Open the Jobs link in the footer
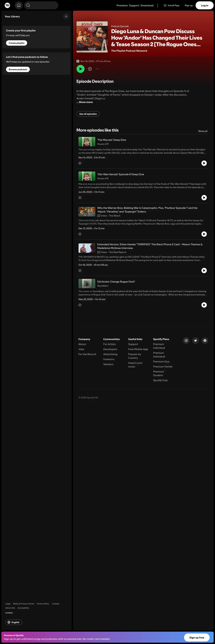This screenshot has height=644, width=215. 81,349
